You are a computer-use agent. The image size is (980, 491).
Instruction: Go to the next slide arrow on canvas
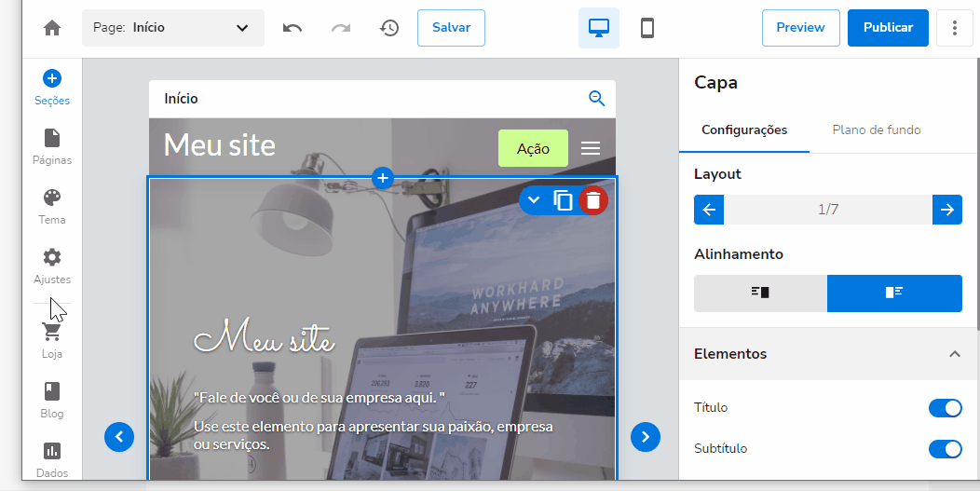[646, 437]
